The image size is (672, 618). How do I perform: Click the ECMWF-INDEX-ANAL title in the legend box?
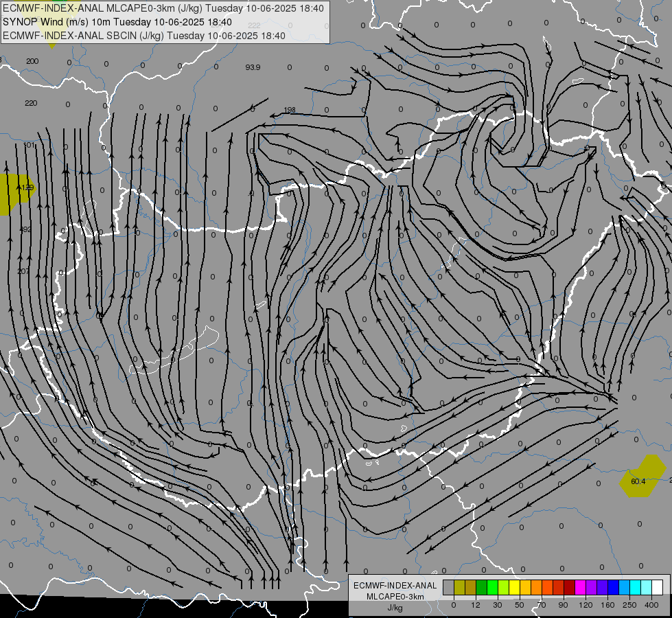point(395,586)
